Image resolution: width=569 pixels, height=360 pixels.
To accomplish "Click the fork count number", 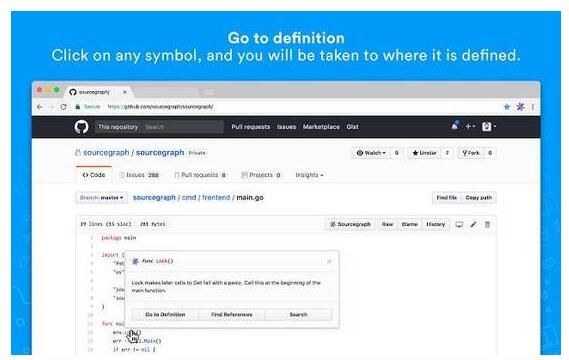I will point(490,153).
